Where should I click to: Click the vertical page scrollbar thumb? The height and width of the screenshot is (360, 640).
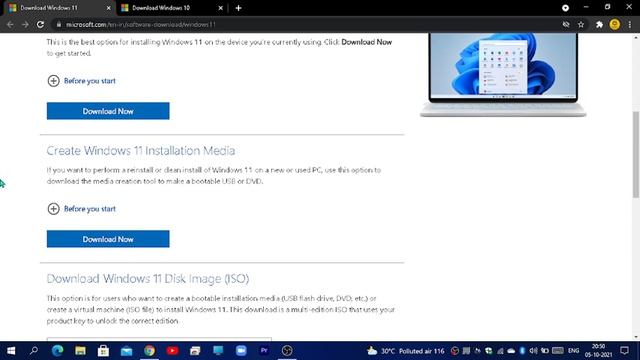click(x=636, y=154)
